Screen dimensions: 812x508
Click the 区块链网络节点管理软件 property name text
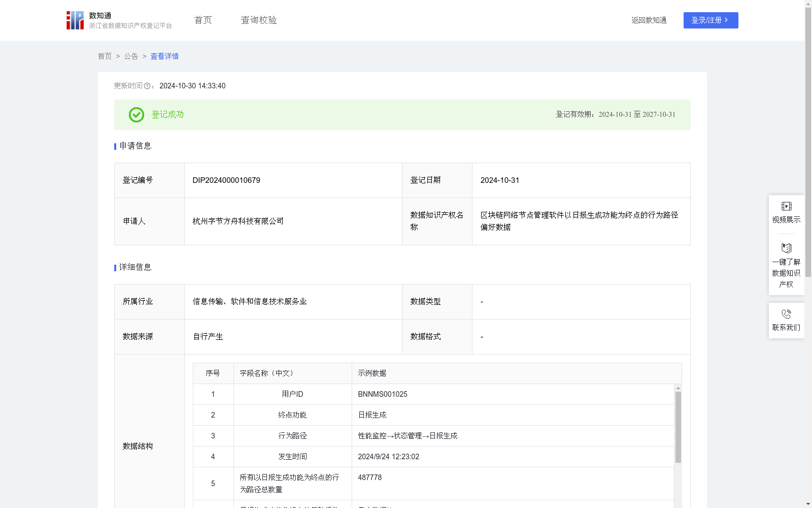(580, 221)
